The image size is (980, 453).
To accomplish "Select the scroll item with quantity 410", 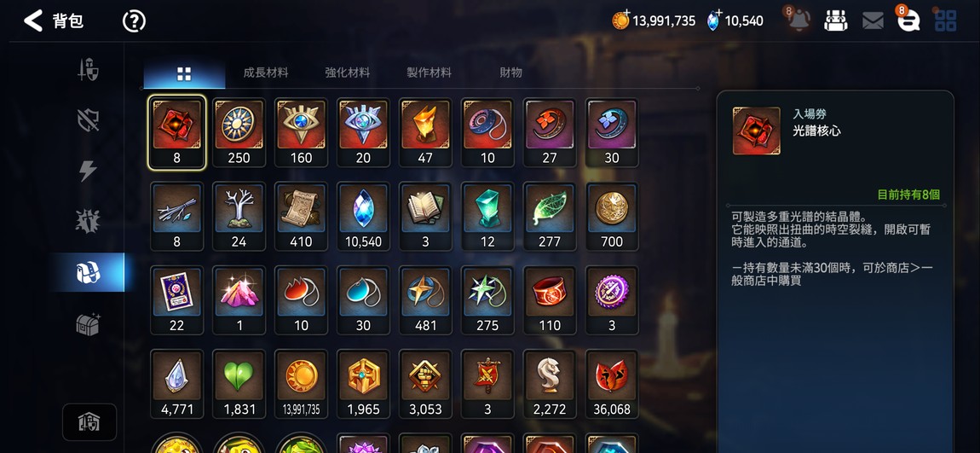I will click(x=302, y=216).
